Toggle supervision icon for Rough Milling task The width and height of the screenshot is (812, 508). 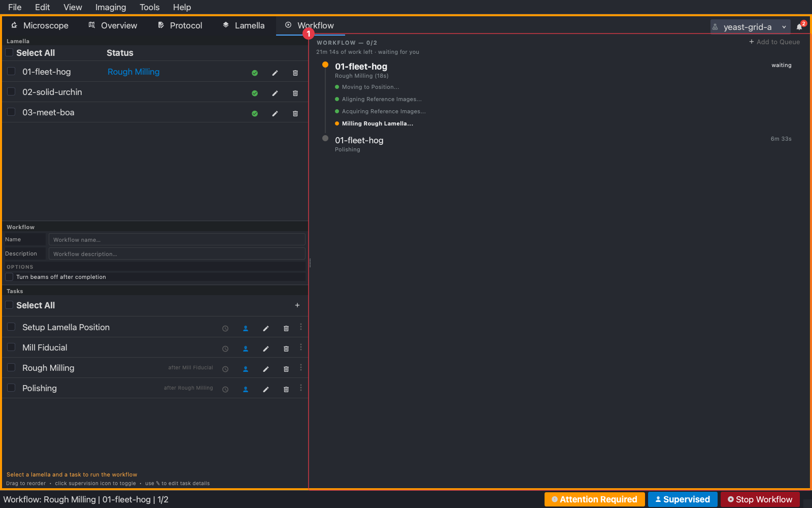point(246,369)
